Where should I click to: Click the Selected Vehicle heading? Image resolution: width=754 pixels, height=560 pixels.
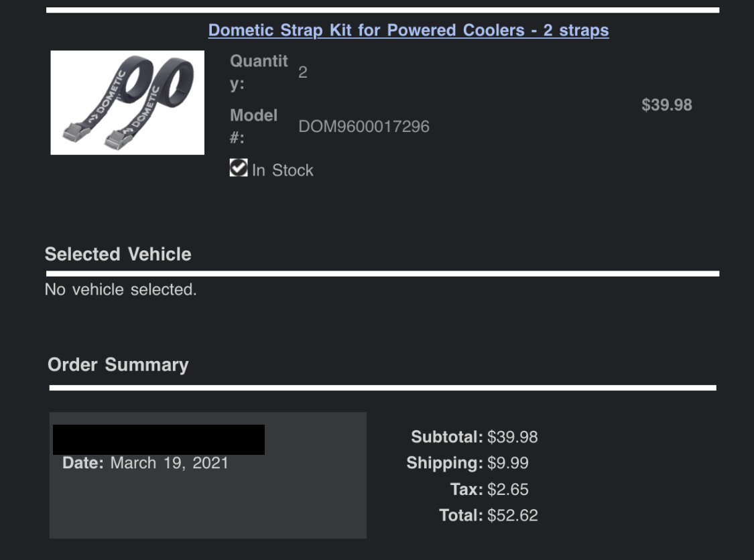click(118, 255)
